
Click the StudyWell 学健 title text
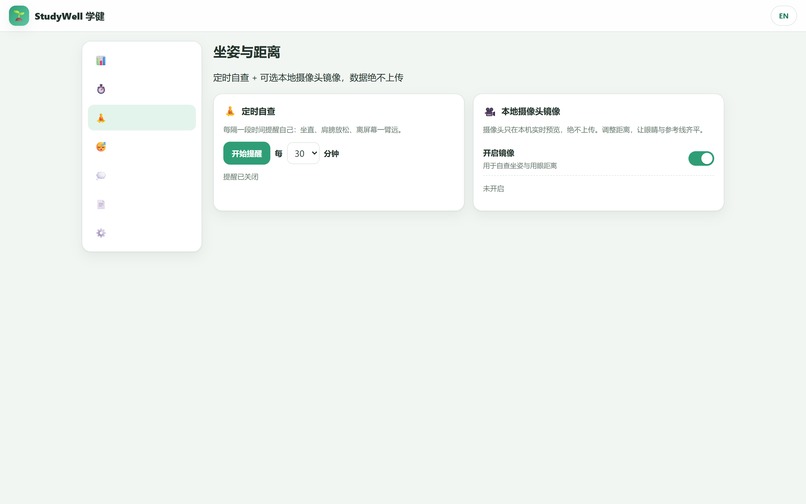69,16
